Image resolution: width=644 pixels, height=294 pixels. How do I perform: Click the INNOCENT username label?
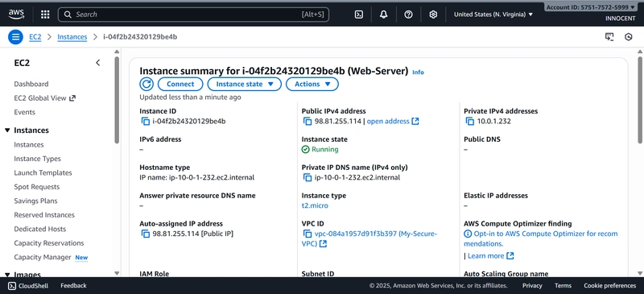[620, 19]
